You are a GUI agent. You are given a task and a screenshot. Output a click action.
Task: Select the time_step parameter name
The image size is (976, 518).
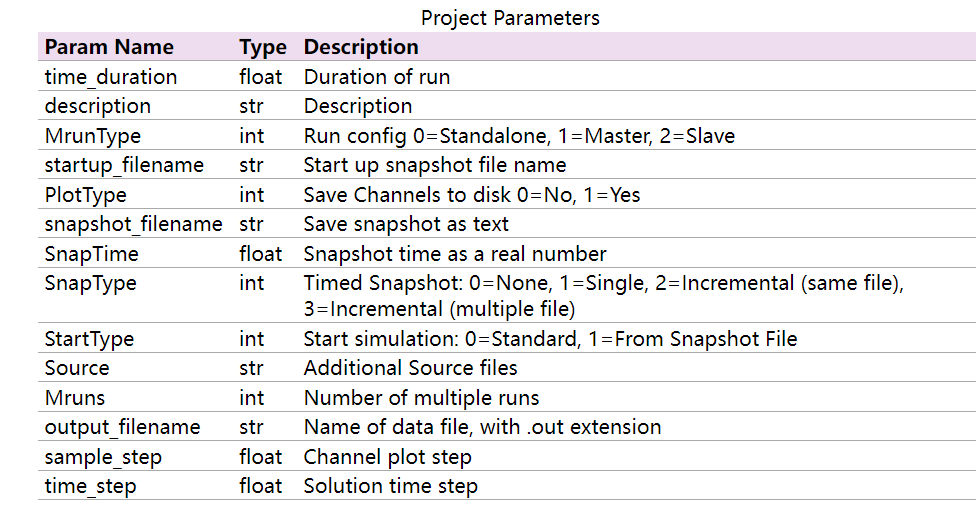pyautogui.click(x=90, y=486)
